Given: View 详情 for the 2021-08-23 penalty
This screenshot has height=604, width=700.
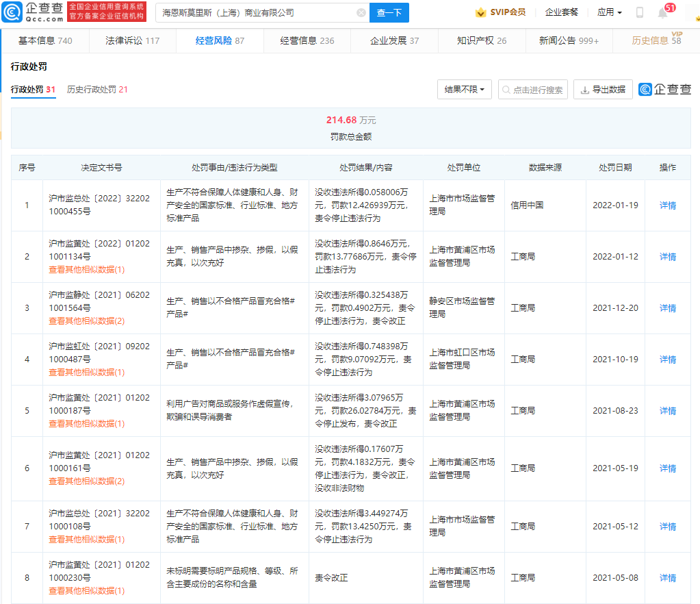Looking at the screenshot, I should pyautogui.click(x=667, y=411).
